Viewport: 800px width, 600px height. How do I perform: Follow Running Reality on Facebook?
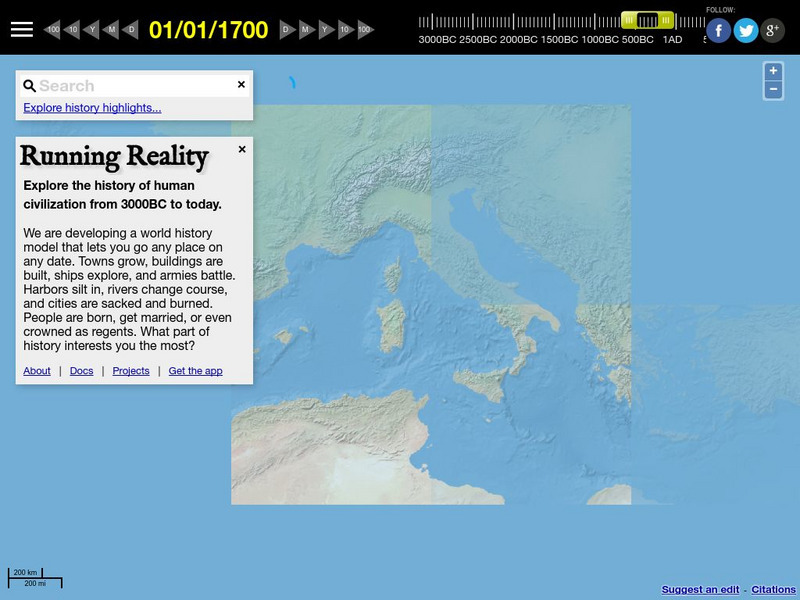coord(718,31)
